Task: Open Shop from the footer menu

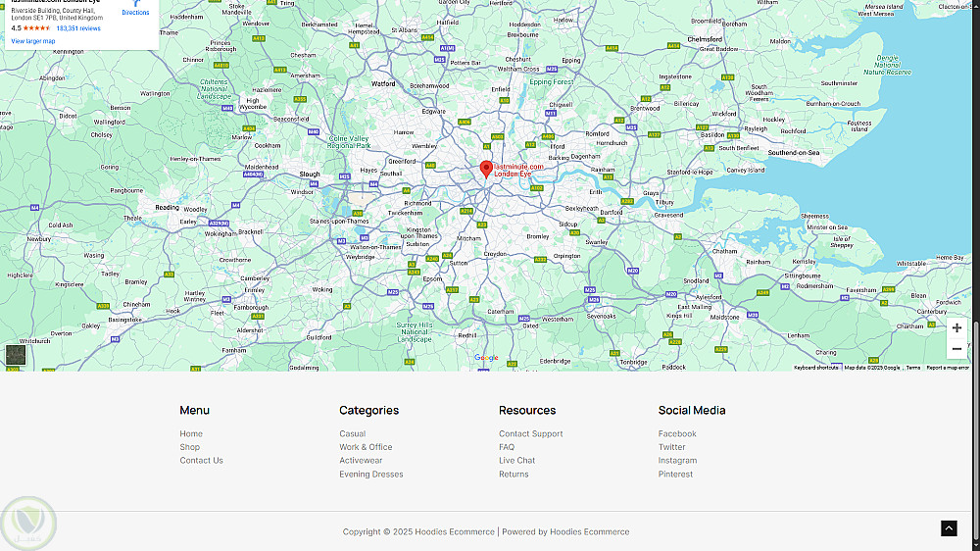Action: pos(190,447)
